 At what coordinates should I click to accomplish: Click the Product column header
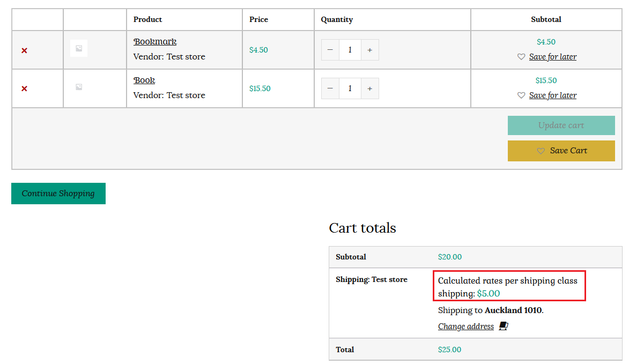(x=147, y=20)
